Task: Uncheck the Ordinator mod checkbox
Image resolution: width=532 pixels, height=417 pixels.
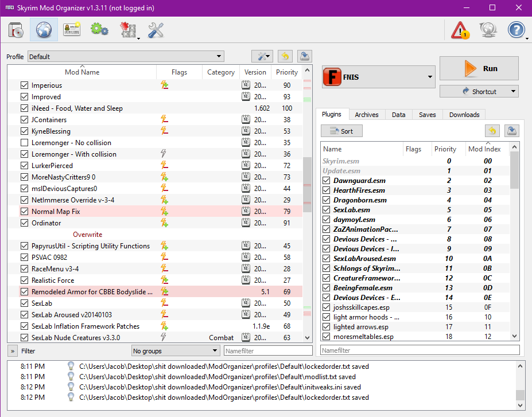Action: tap(24, 223)
